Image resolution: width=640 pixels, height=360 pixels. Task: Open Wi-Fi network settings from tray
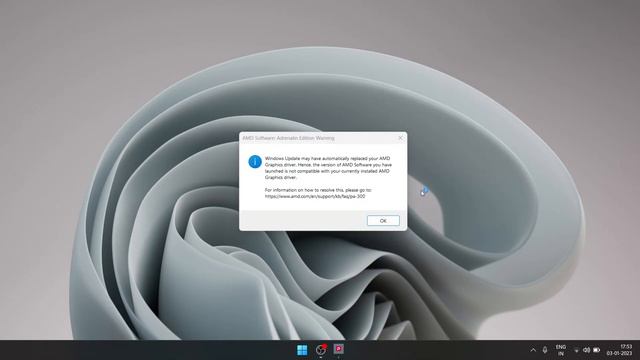(x=576, y=350)
